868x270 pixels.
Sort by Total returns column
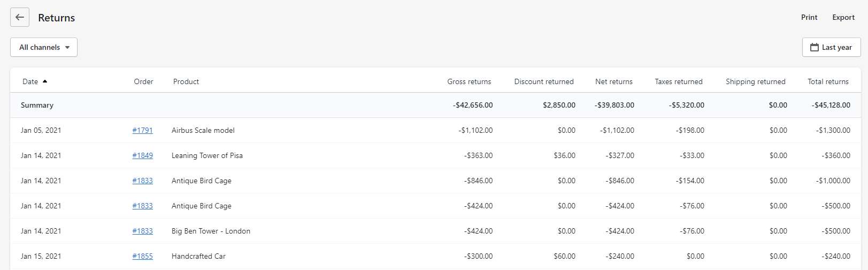(x=828, y=81)
